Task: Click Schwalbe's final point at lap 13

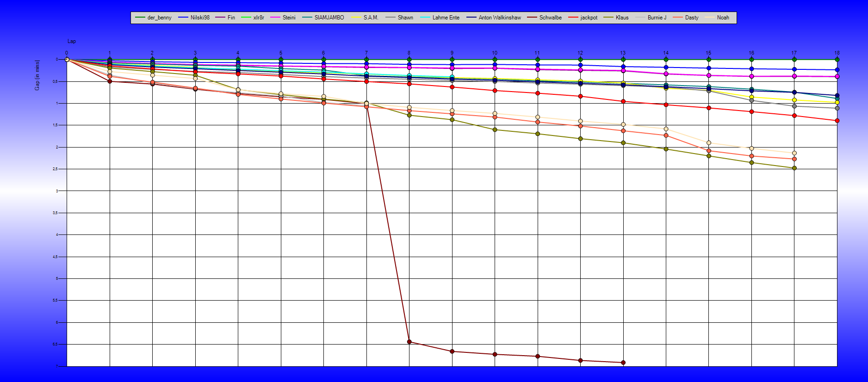Action: 623,363
